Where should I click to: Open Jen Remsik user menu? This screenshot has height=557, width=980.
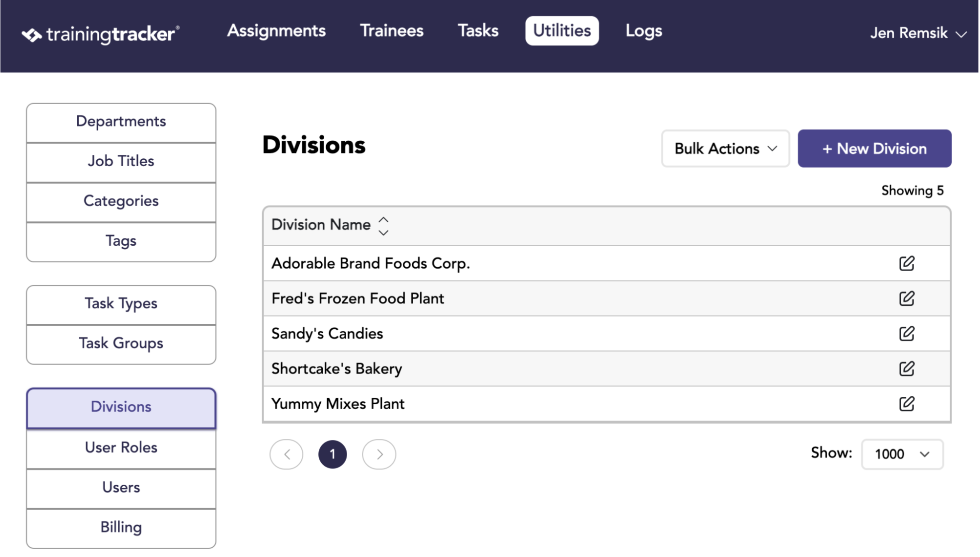pos(918,33)
